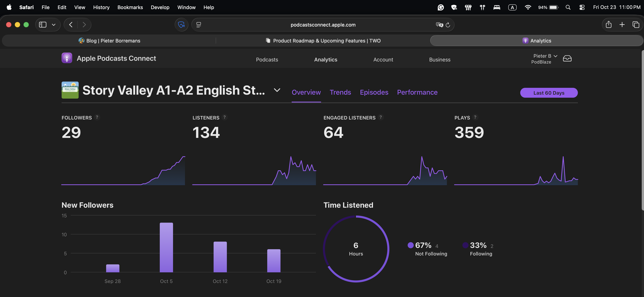Open the Podcasts navigation link
Image resolution: width=644 pixels, height=297 pixels.
click(x=267, y=59)
